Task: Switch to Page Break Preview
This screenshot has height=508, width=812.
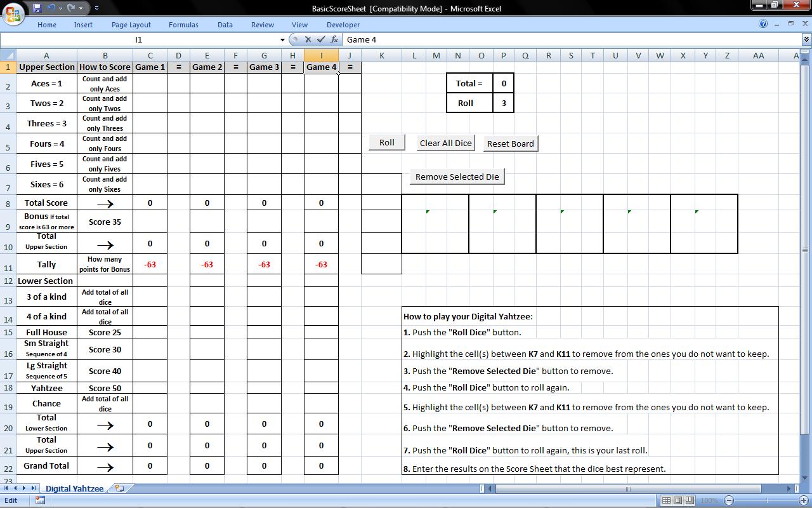Action: tap(690, 500)
